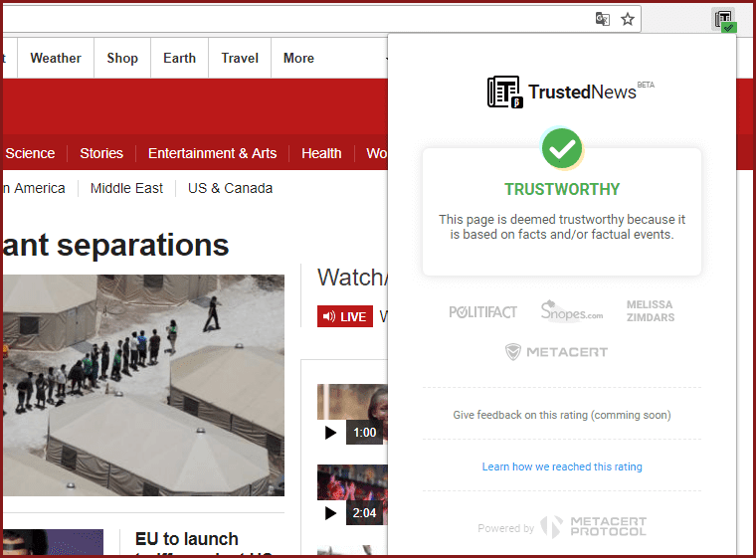Screen dimensions: 756x558
Task: Click the Snopes.com source logo
Action: tap(571, 311)
